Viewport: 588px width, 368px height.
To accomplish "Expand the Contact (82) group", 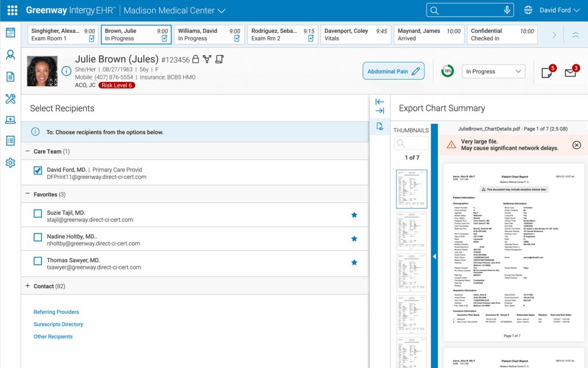I will (28, 286).
